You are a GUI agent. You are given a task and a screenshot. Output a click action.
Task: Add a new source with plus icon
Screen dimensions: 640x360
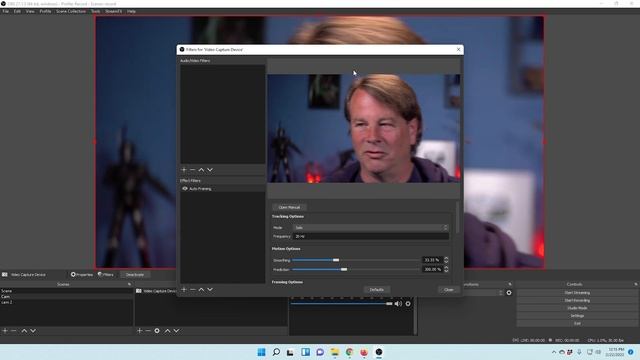140,331
